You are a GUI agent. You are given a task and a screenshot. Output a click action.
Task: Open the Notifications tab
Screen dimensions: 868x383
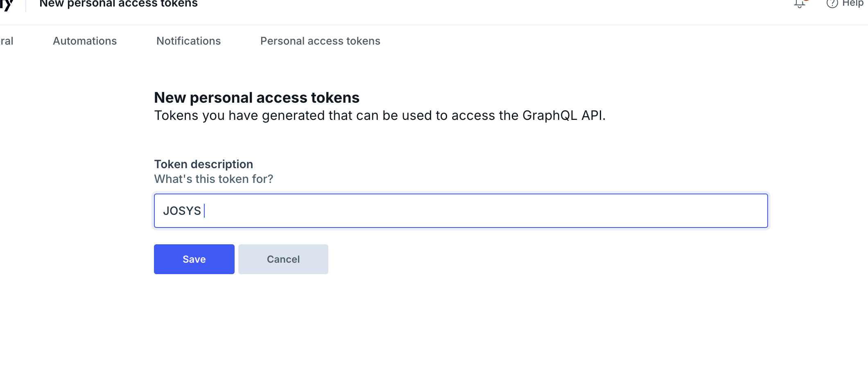pyautogui.click(x=188, y=41)
